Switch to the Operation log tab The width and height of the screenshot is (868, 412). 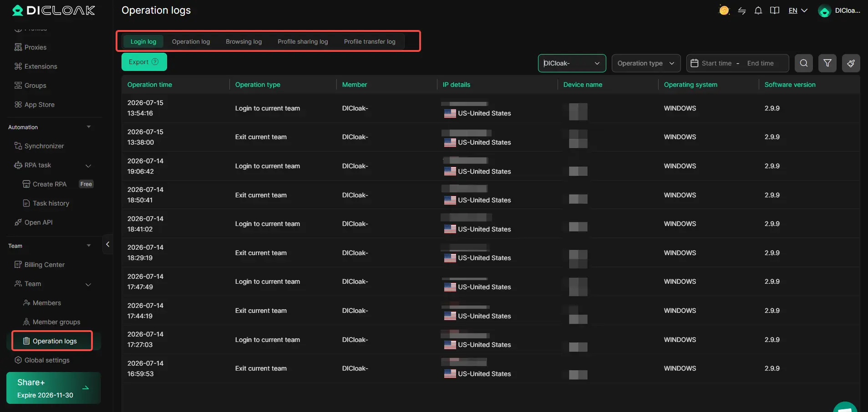point(191,41)
